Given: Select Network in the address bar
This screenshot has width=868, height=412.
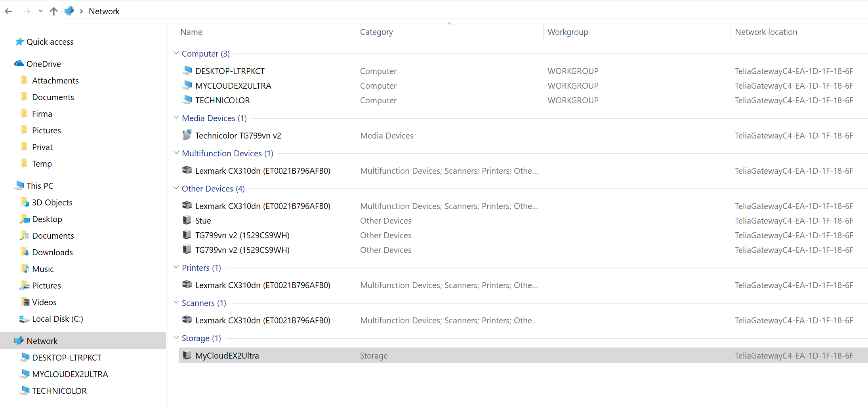Looking at the screenshot, I should tap(104, 11).
